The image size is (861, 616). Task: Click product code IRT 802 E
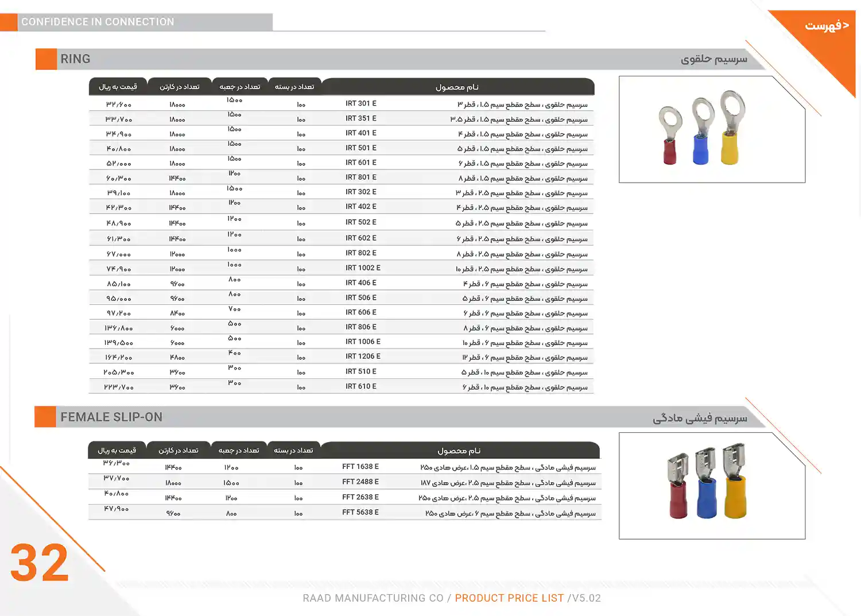361,253
